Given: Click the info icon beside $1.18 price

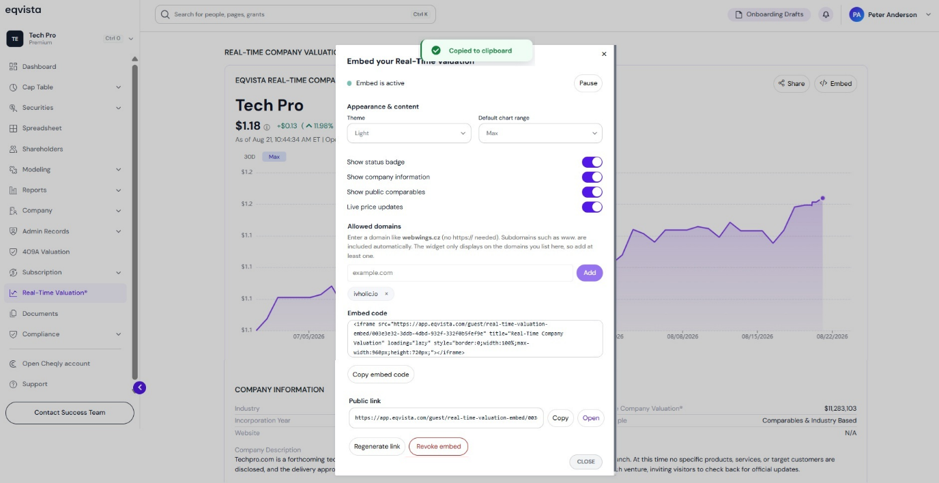Looking at the screenshot, I should pyautogui.click(x=266, y=127).
